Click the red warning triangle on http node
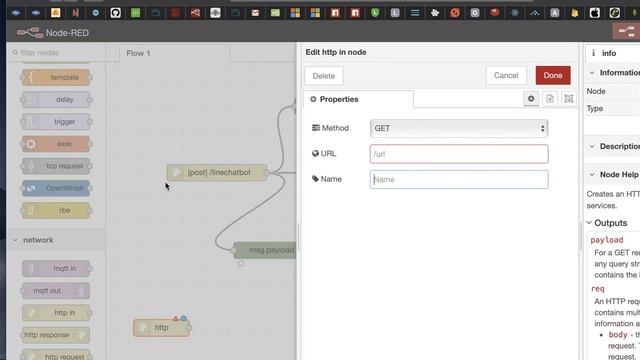 (176, 318)
